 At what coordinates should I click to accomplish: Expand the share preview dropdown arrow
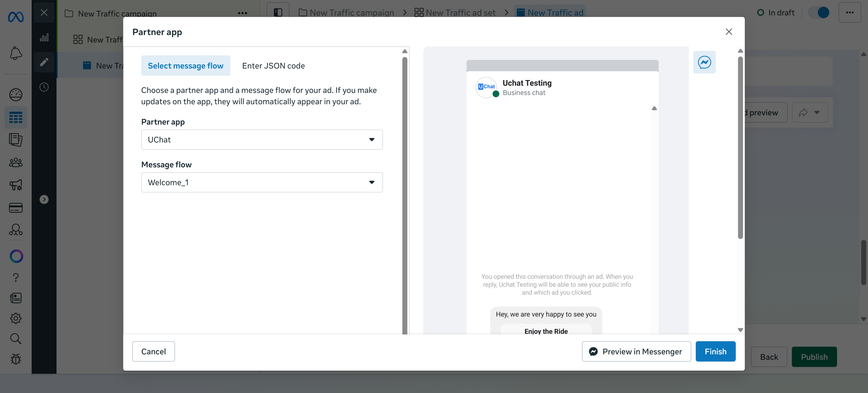point(817,113)
